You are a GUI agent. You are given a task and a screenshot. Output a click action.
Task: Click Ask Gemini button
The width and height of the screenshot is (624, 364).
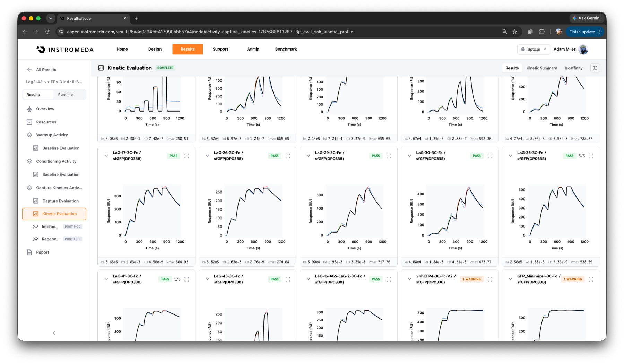[x=586, y=18]
